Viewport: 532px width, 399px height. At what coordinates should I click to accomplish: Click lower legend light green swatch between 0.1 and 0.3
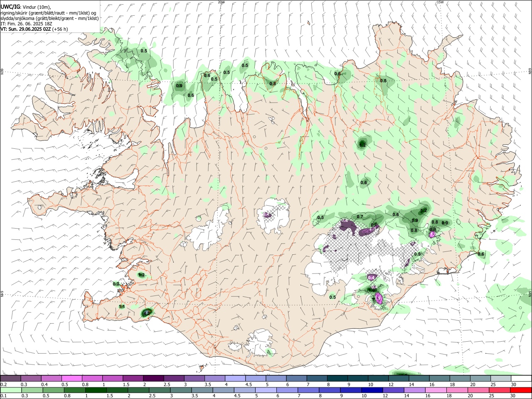[11, 390]
